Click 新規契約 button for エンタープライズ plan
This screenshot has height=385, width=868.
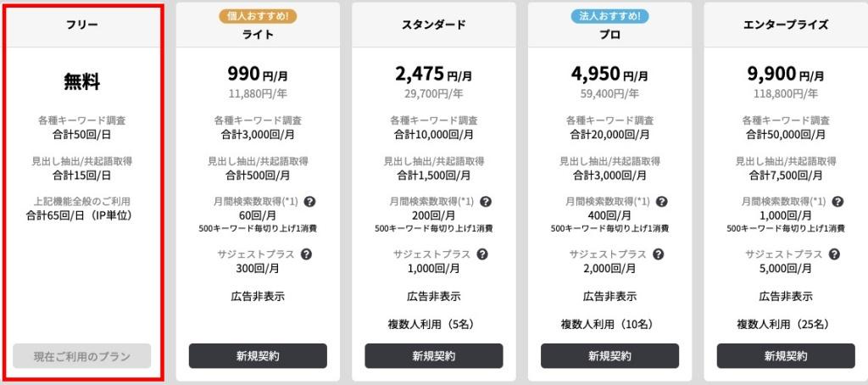click(x=786, y=355)
